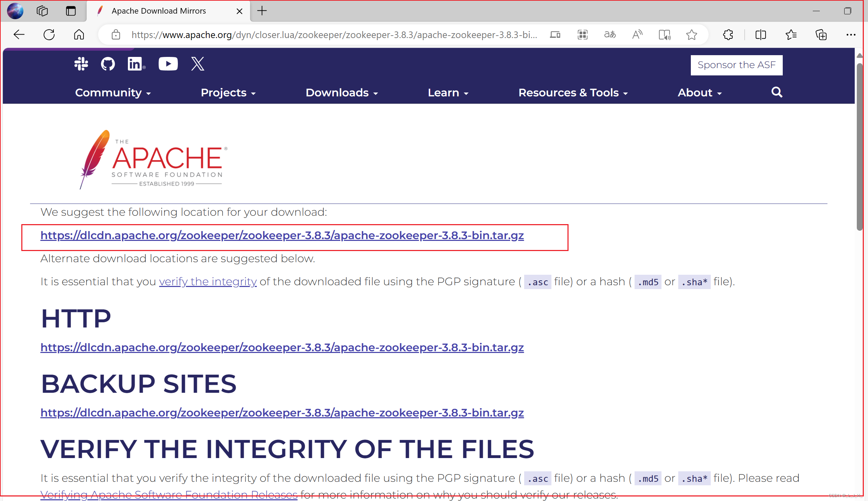This screenshot has width=868, height=501.
Task: Open Collections panel
Action: tap(821, 35)
